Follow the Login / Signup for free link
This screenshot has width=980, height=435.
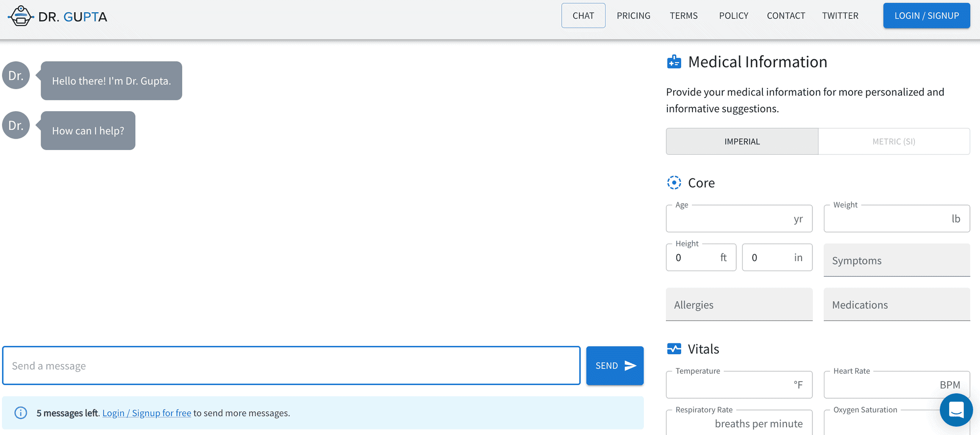[147, 413]
